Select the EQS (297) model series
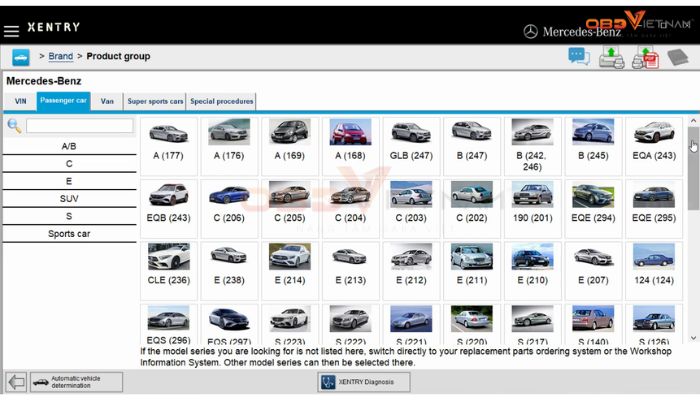This screenshot has height=400, width=700. pos(229,324)
